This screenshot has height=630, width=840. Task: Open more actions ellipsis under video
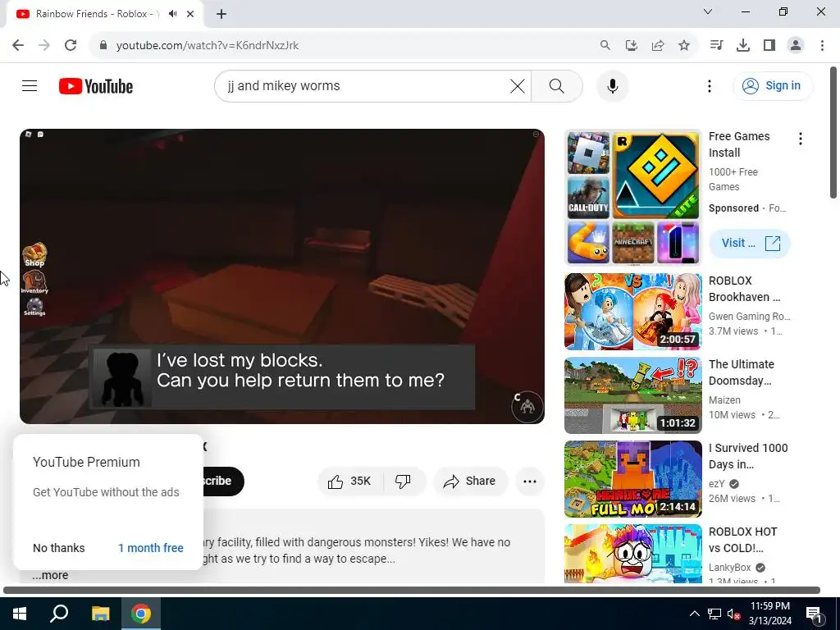tap(530, 481)
